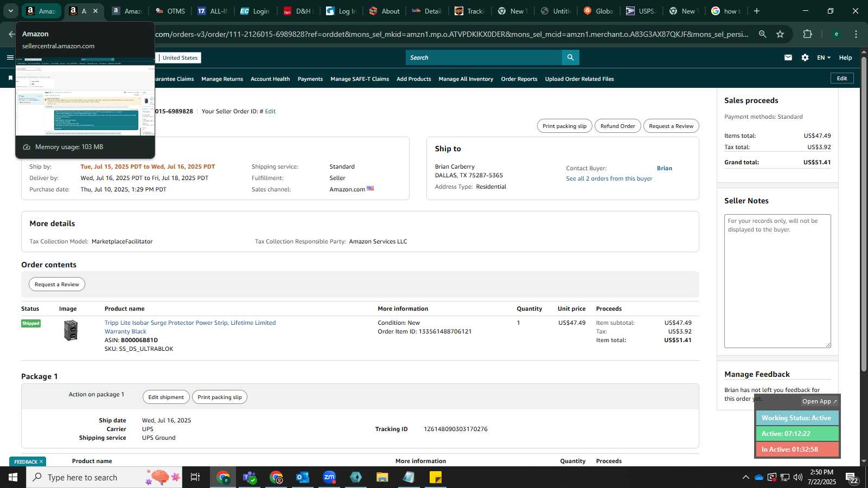See all 2 orders from this buyer
Viewport: 868px width, 488px height.
coord(609,178)
